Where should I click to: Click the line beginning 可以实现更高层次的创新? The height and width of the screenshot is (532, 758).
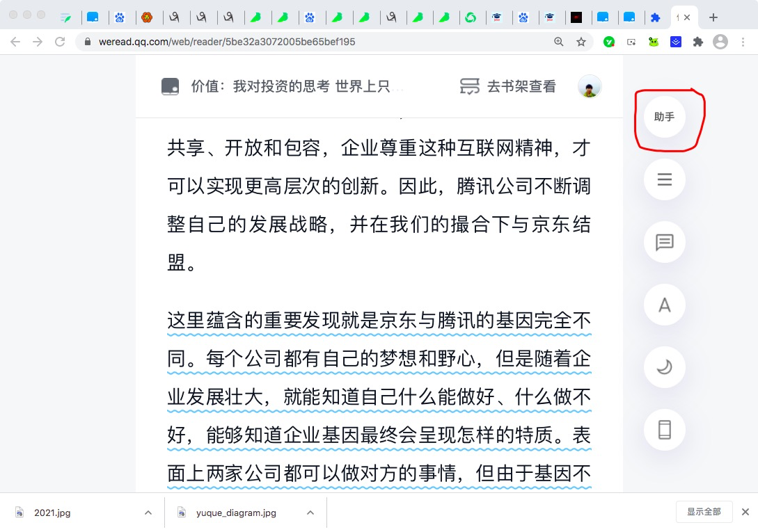pyautogui.click(x=379, y=186)
